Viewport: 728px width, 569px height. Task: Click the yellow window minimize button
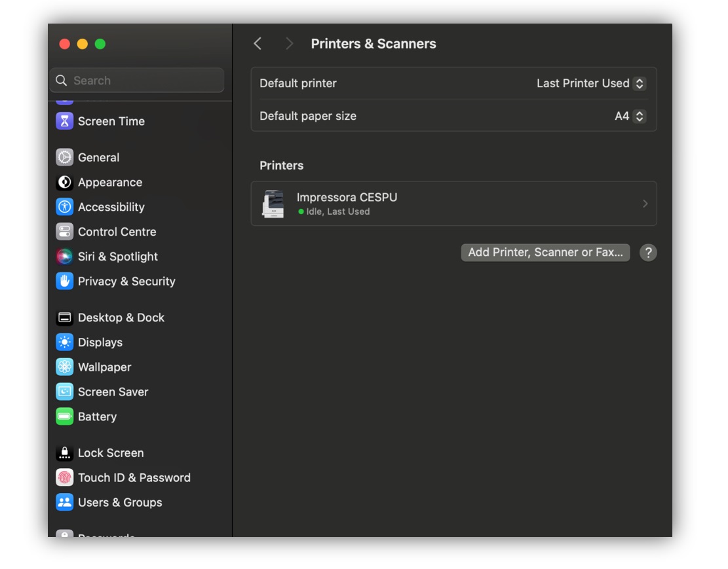click(82, 44)
